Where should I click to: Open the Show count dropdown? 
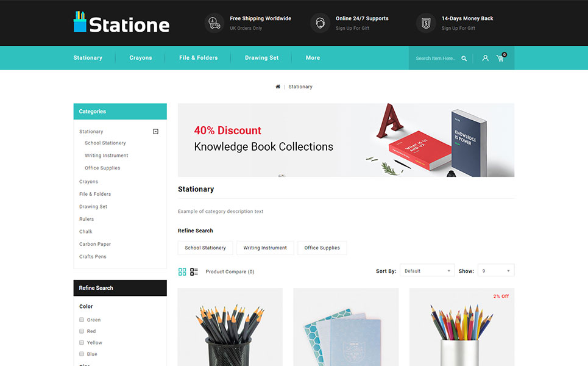[x=496, y=271]
